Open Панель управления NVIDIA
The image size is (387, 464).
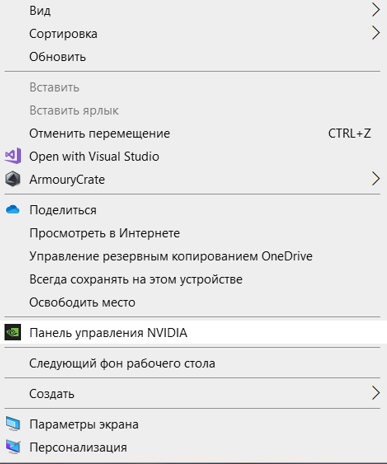(193, 333)
